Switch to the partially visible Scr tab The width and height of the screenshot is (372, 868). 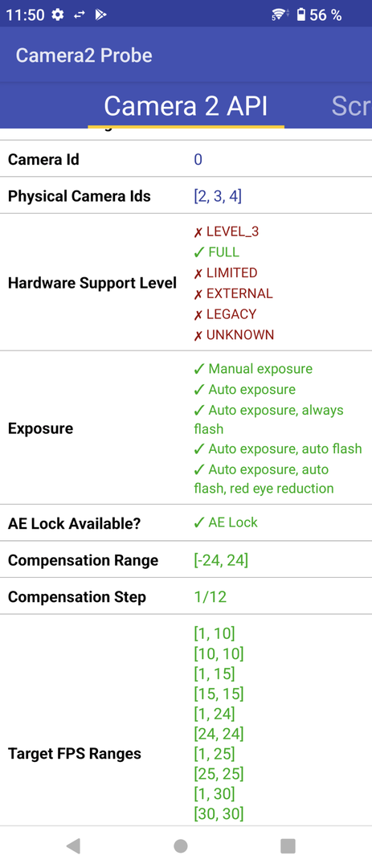tap(352, 106)
